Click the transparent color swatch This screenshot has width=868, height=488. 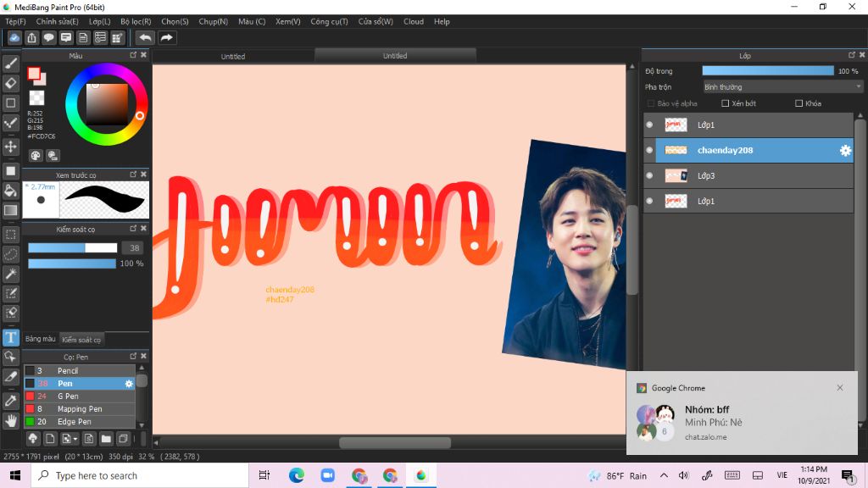tap(36, 98)
